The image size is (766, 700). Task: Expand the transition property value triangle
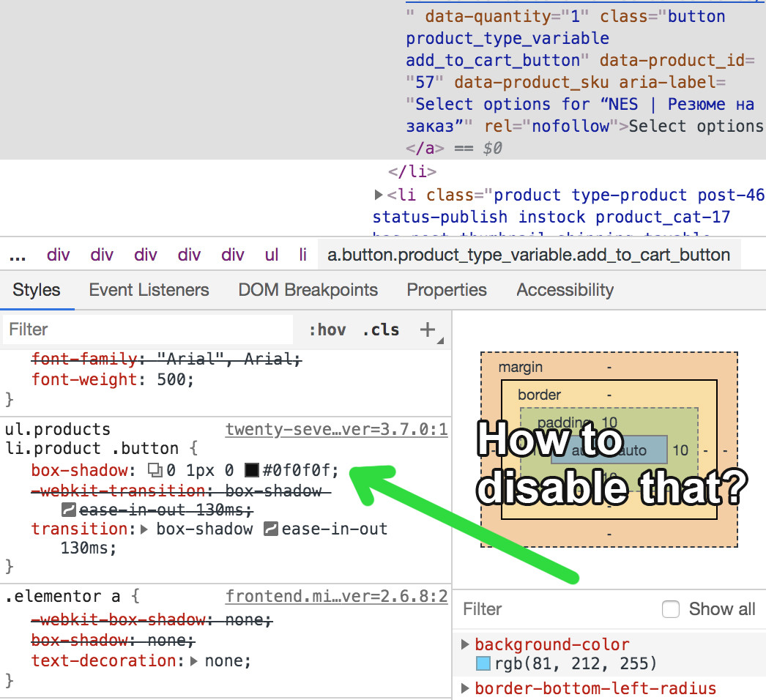point(144,529)
